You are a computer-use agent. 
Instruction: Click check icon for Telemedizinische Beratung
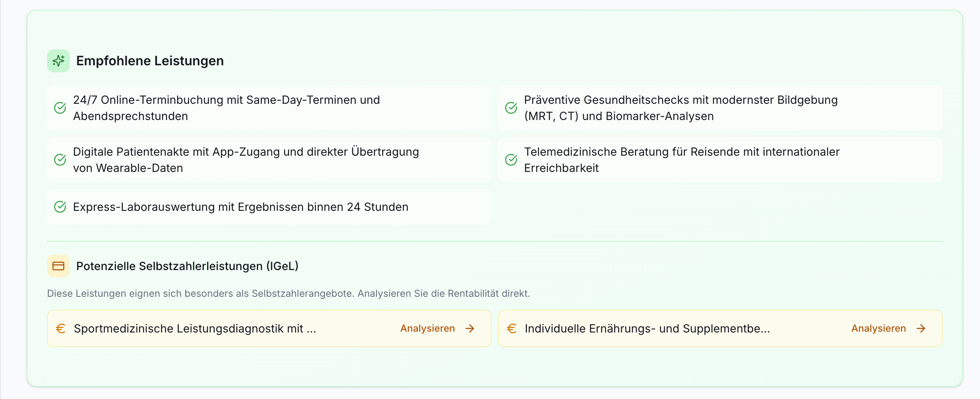click(x=511, y=160)
